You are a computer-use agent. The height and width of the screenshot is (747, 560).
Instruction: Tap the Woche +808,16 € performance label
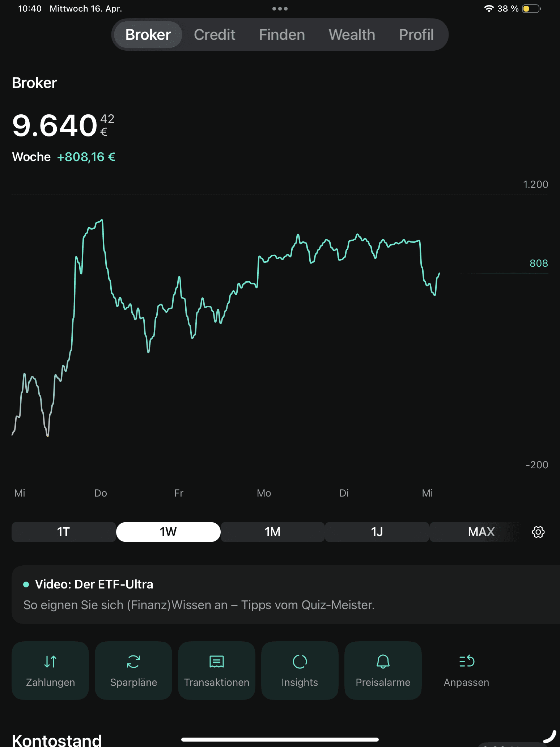pyautogui.click(x=64, y=157)
